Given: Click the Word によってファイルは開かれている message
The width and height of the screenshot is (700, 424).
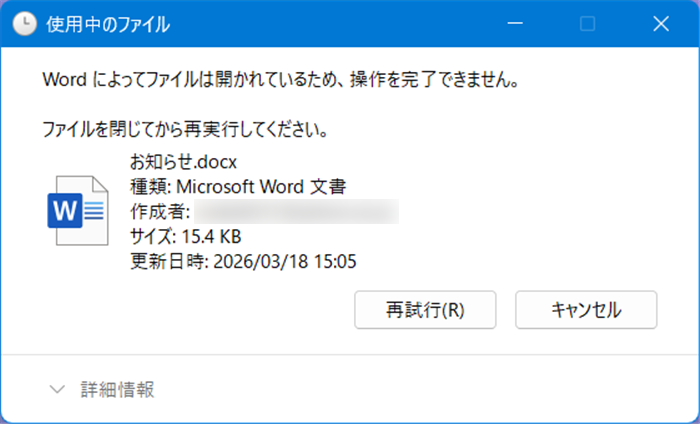Looking at the screenshot, I should (x=281, y=79).
